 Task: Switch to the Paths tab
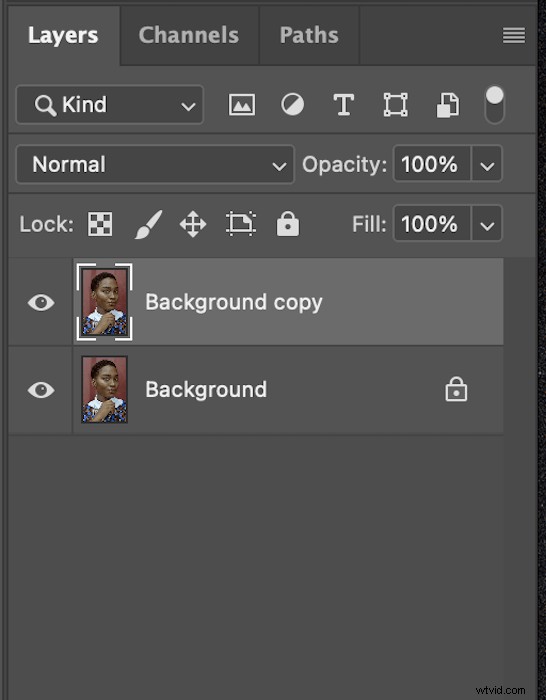(x=309, y=35)
